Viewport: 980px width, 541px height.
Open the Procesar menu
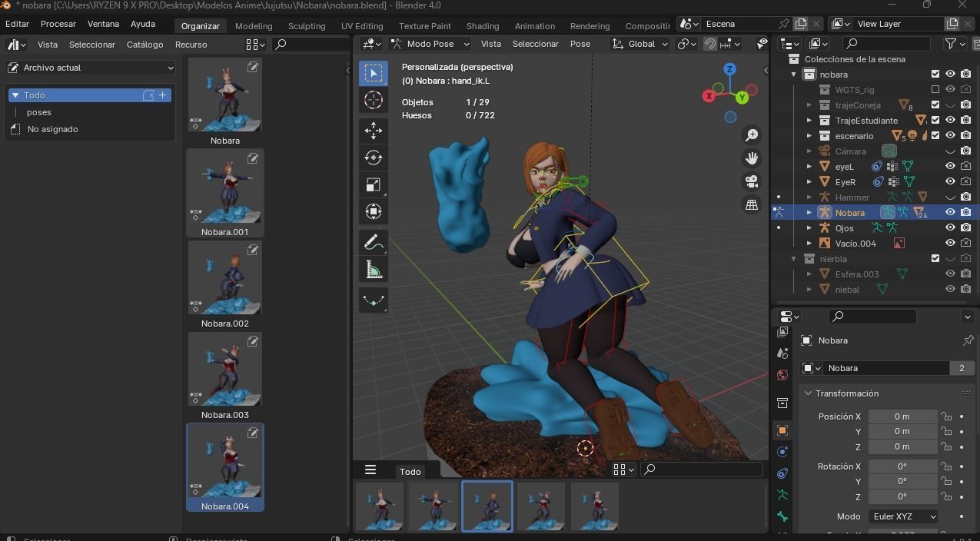[x=58, y=24]
